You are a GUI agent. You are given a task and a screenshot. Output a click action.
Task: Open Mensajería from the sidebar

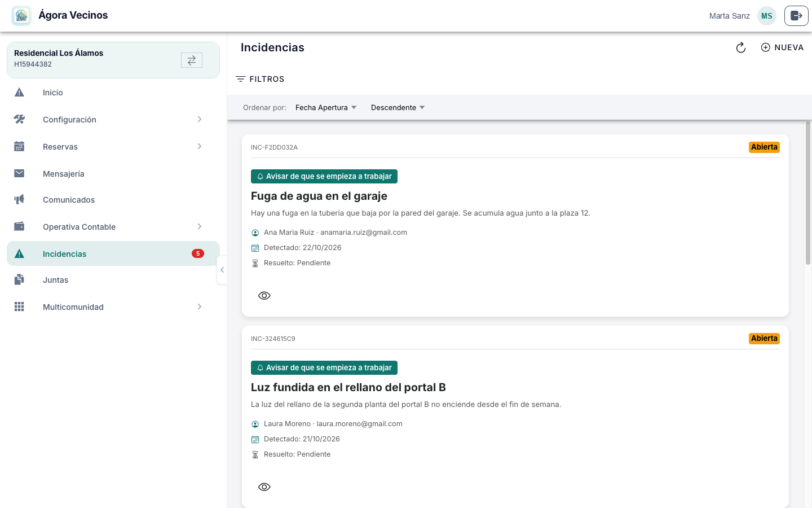pos(113,173)
